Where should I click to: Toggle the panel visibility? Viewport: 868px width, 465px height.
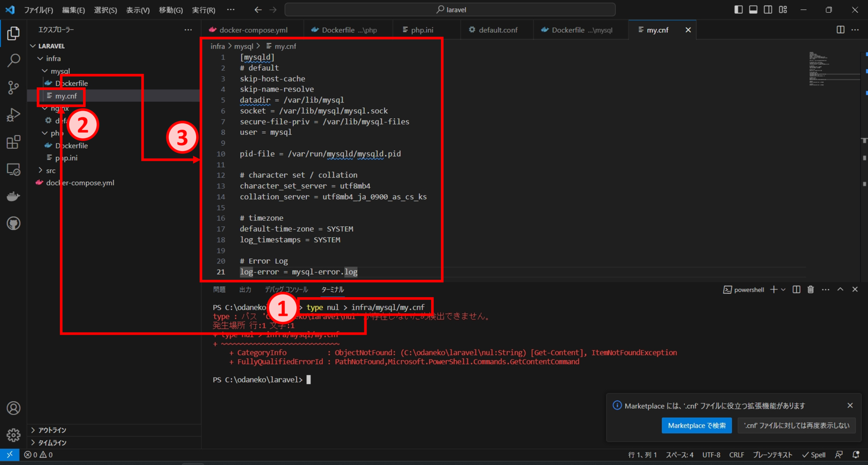click(x=753, y=9)
